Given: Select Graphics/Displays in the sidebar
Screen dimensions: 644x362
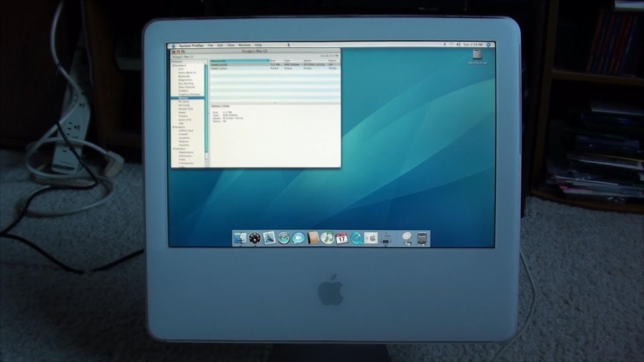Looking at the screenshot, I should [x=189, y=94].
